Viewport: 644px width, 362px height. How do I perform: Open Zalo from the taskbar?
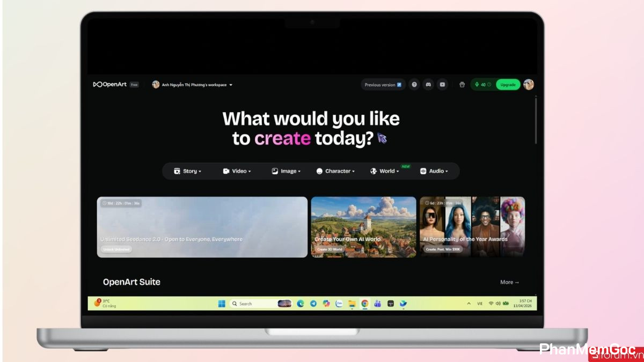[339, 304]
